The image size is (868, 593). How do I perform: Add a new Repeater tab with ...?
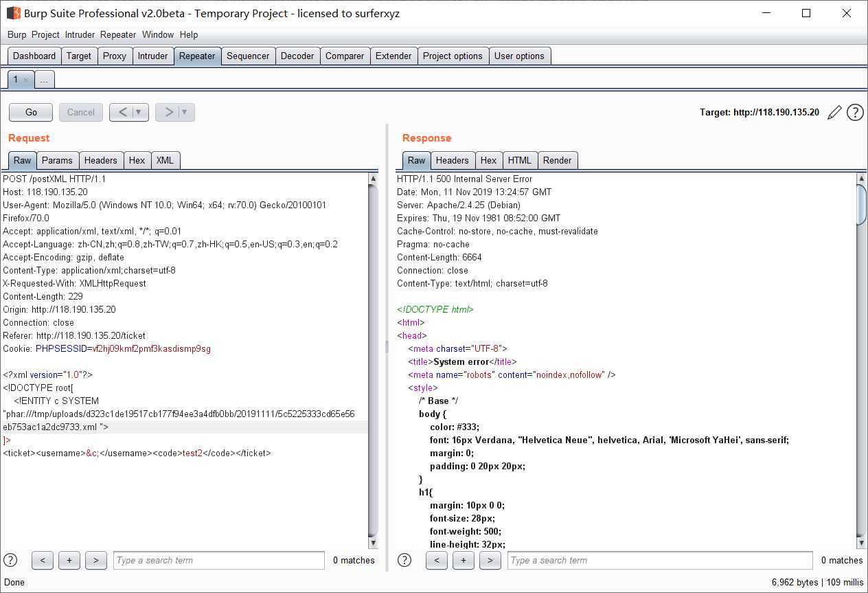click(x=44, y=80)
